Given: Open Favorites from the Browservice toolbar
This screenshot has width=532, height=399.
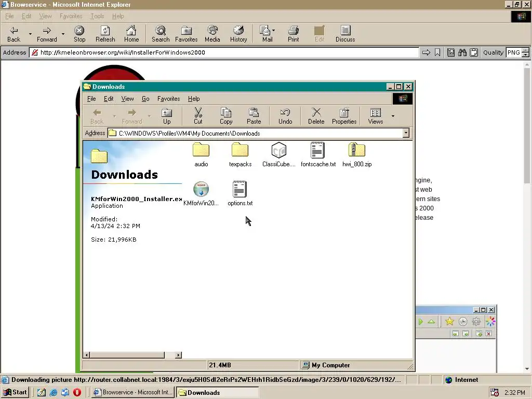Looking at the screenshot, I should tap(187, 34).
